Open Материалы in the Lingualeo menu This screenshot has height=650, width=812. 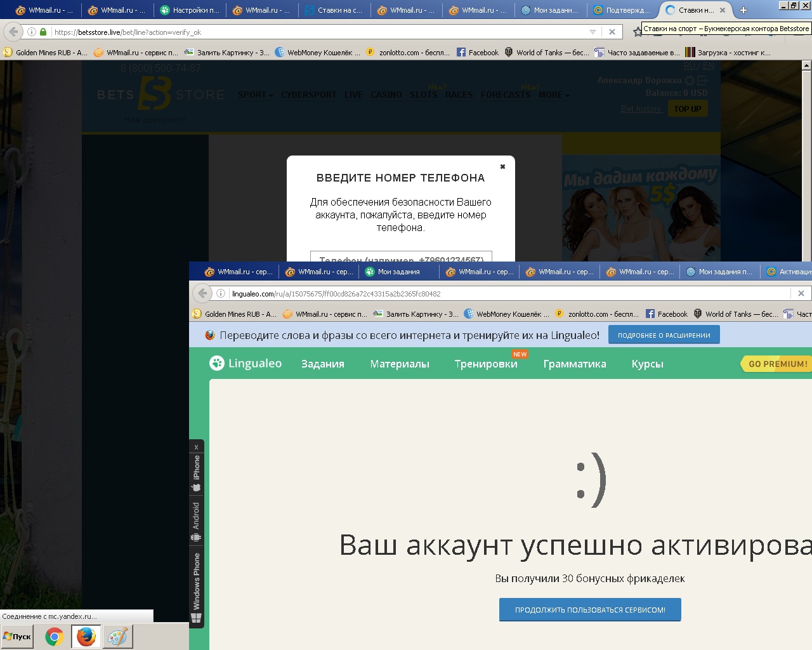click(x=400, y=364)
